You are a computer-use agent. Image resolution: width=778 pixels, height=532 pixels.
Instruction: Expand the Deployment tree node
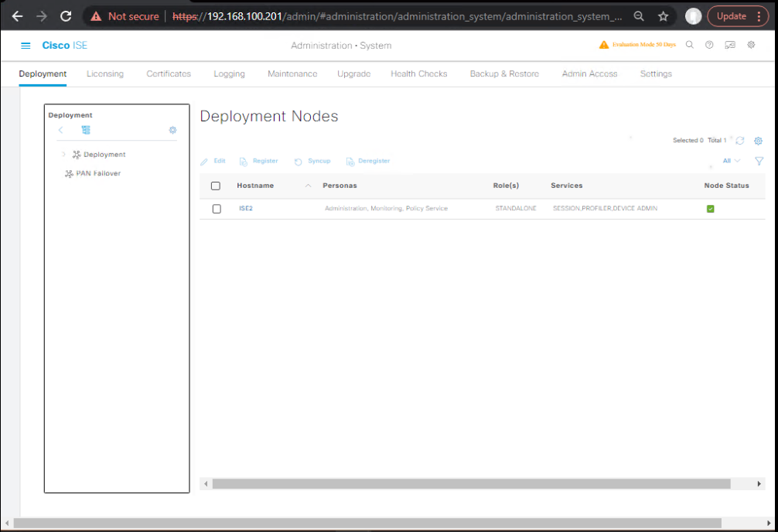click(63, 155)
